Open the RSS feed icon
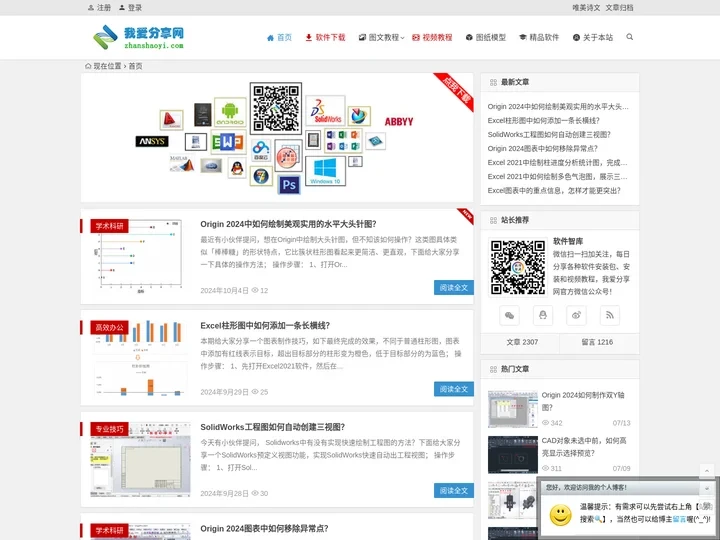 pyautogui.click(x=610, y=315)
